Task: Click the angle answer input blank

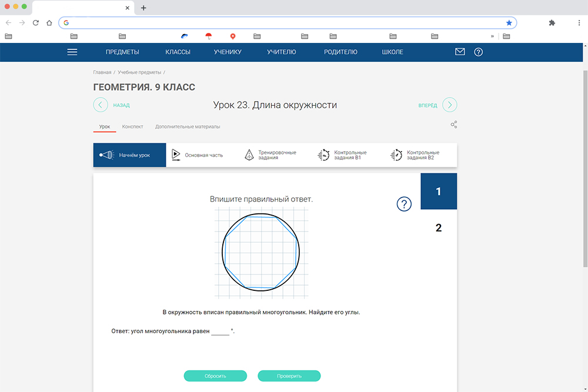Action: click(x=220, y=331)
